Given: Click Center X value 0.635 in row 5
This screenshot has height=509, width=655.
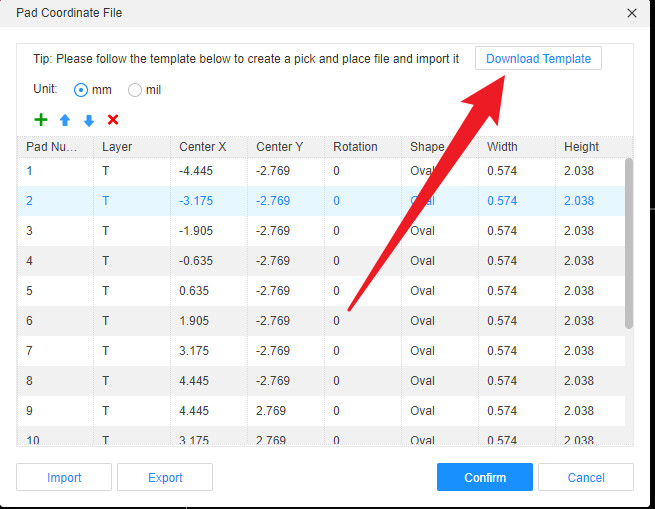Looking at the screenshot, I should (194, 291).
